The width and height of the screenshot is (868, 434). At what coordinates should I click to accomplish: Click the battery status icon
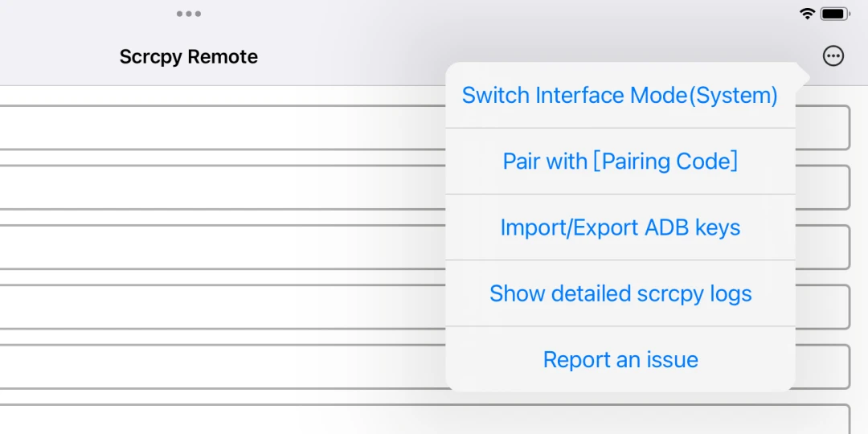coord(835,14)
